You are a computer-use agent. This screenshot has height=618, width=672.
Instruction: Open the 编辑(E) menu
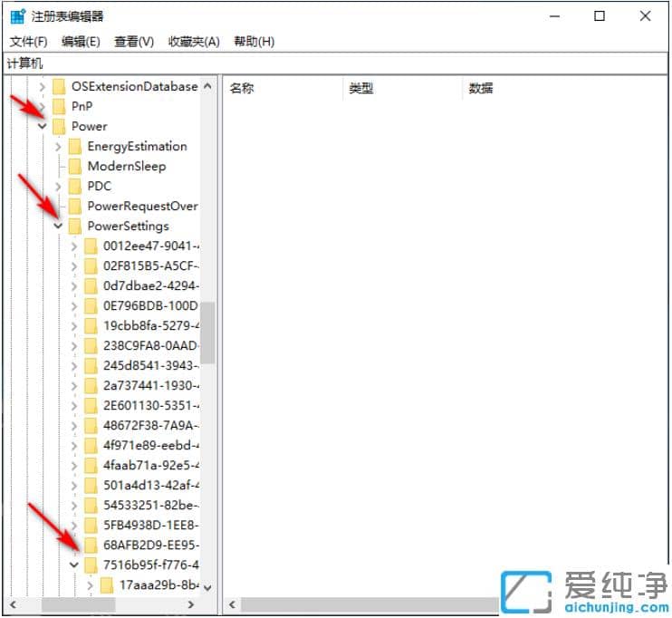pyautogui.click(x=81, y=42)
